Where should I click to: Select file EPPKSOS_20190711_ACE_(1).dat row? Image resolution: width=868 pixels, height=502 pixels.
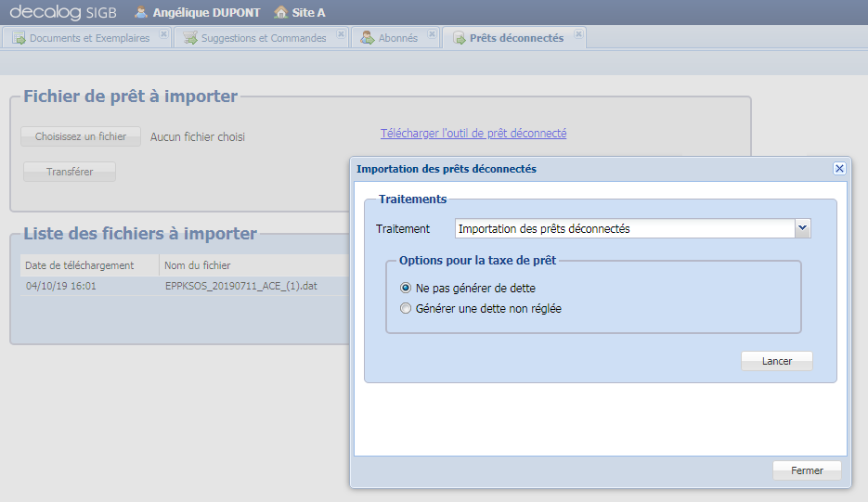[x=185, y=286]
